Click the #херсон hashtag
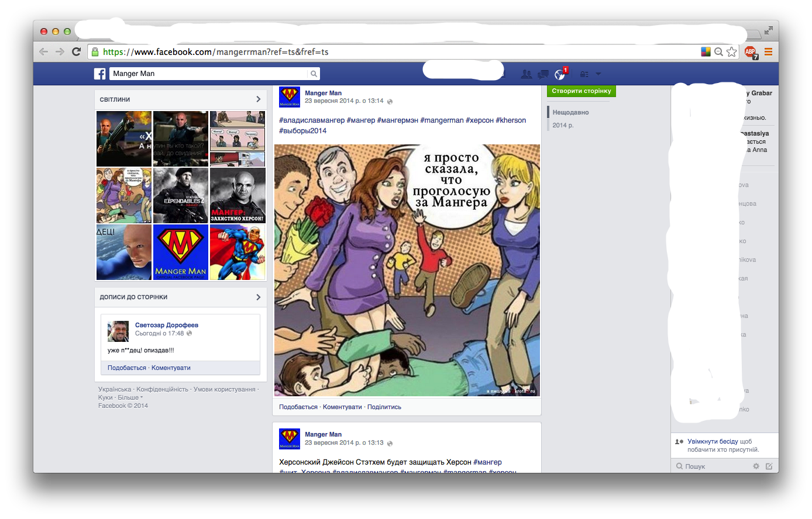 pyautogui.click(x=480, y=120)
